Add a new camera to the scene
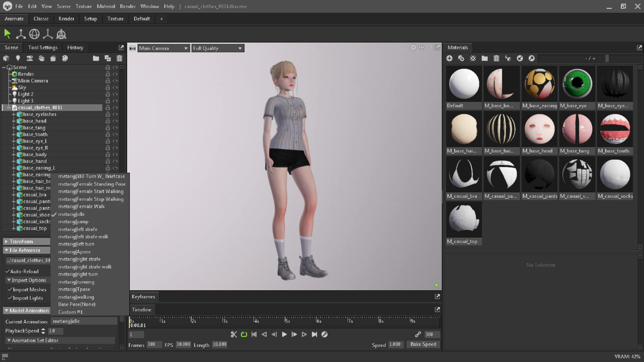Screen dimensions: 644x362 30,58
